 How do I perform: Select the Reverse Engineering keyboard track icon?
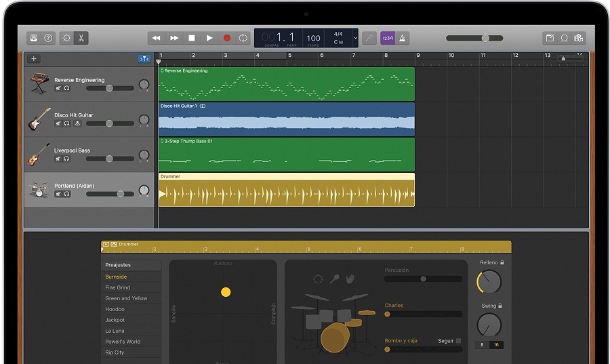tap(39, 83)
